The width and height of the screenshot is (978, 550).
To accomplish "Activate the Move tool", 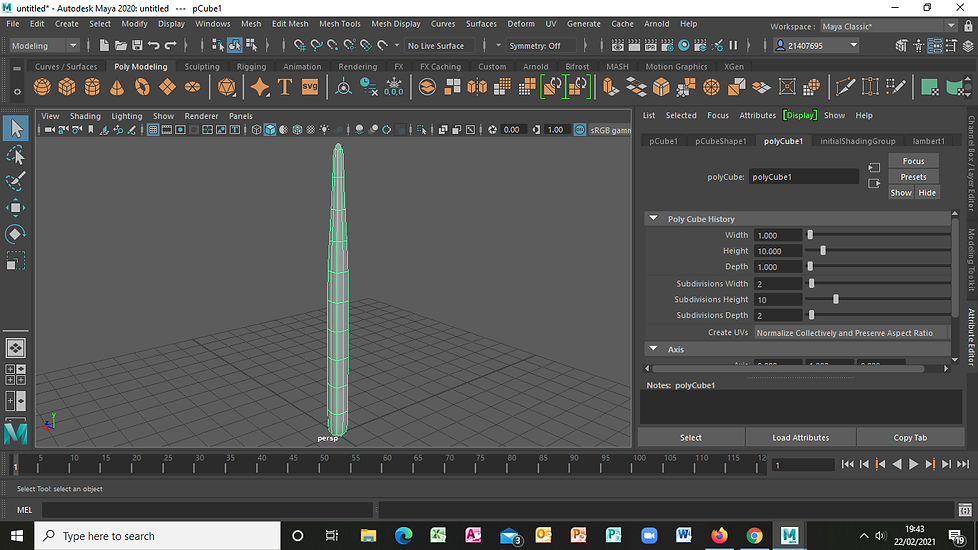I will pyautogui.click(x=16, y=208).
